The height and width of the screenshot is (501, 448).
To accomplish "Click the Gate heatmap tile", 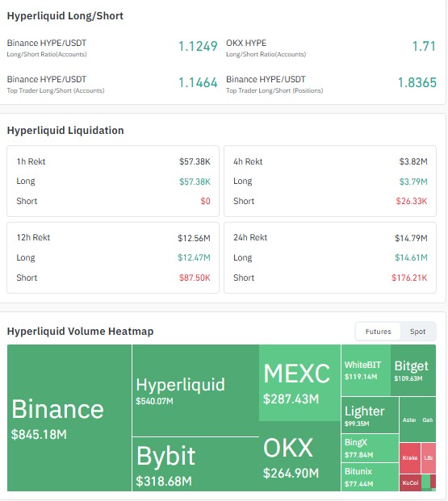I will click(x=428, y=420).
